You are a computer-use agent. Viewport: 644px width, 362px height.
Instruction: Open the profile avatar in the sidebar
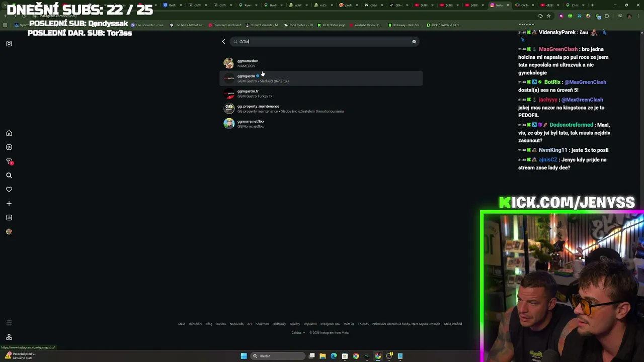coord(9,232)
